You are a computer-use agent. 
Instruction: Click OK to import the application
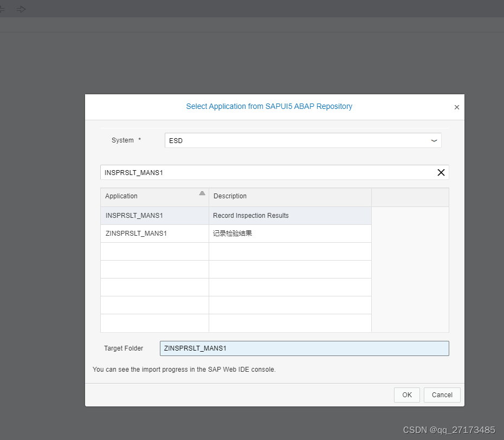coord(406,394)
